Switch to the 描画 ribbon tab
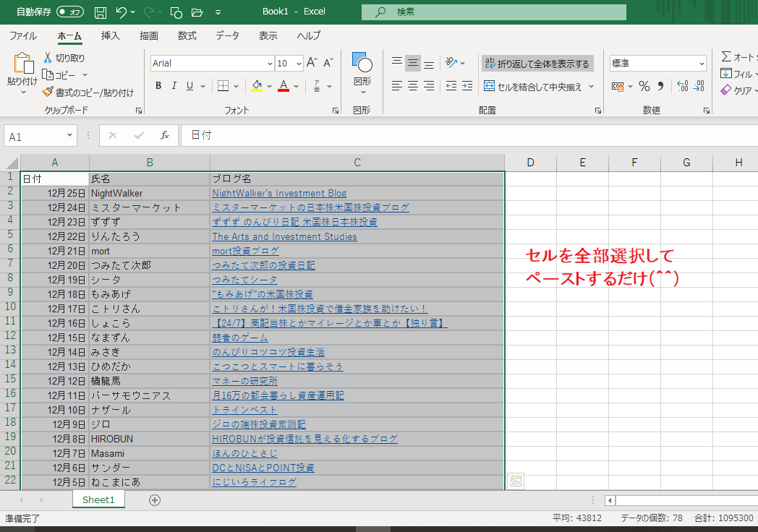The width and height of the screenshot is (758, 532). pyautogui.click(x=148, y=35)
